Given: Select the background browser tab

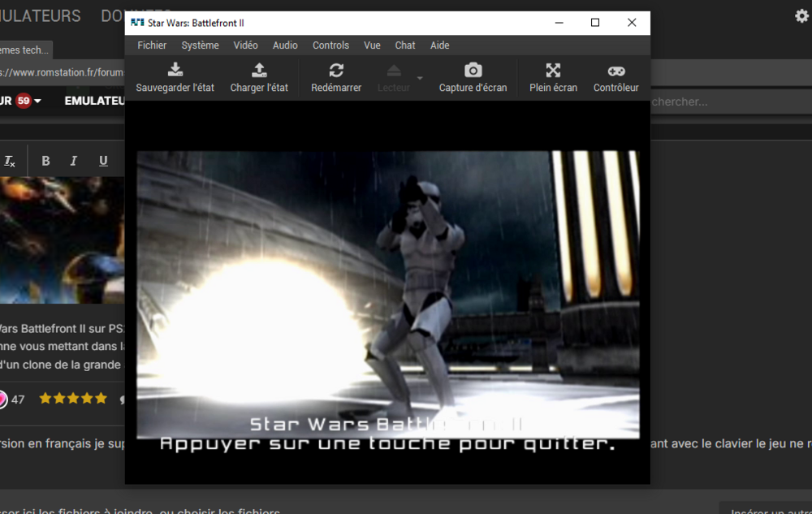Looking at the screenshot, I should click(x=25, y=50).
